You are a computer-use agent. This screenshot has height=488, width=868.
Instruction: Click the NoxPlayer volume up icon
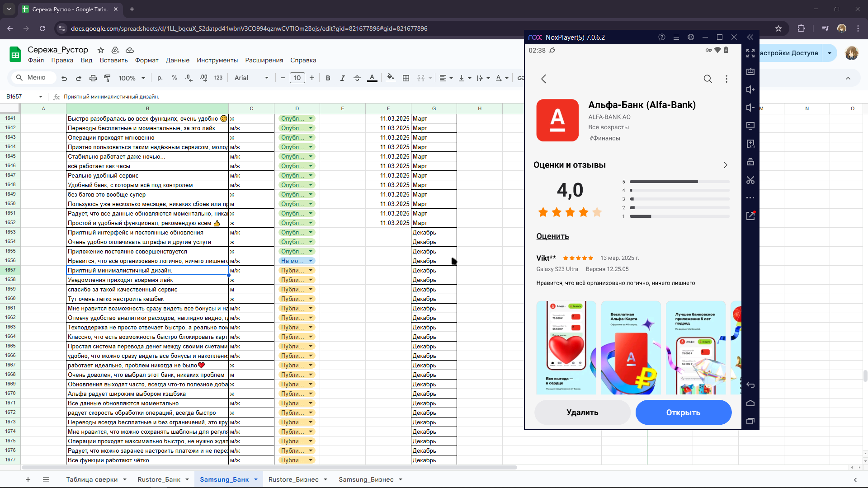pos(750,89)
